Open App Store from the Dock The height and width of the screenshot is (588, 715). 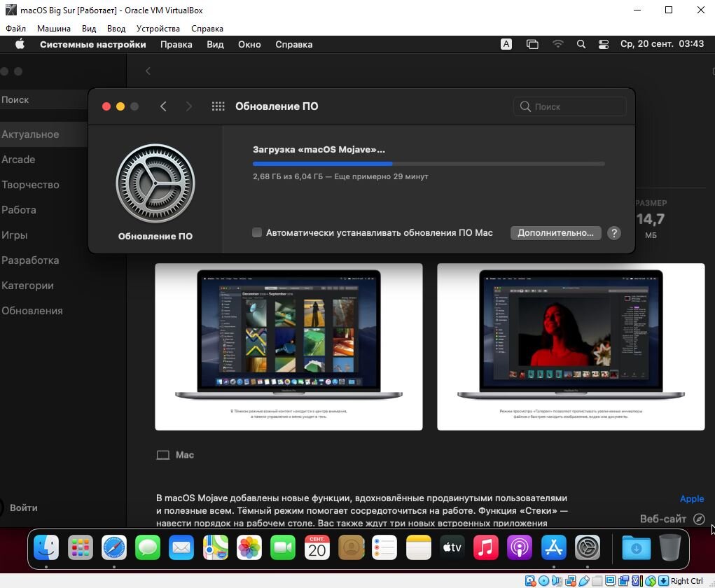(553, 547)
